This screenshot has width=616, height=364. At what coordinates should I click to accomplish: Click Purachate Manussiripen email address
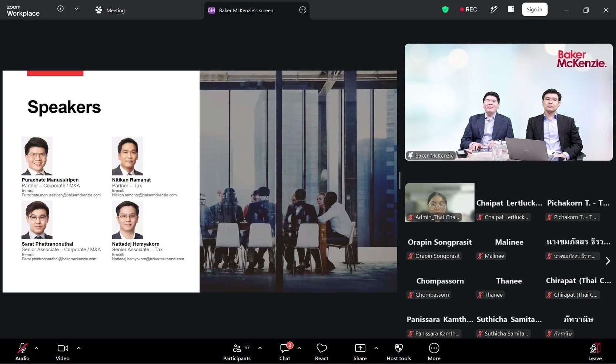tap(61, 195)
